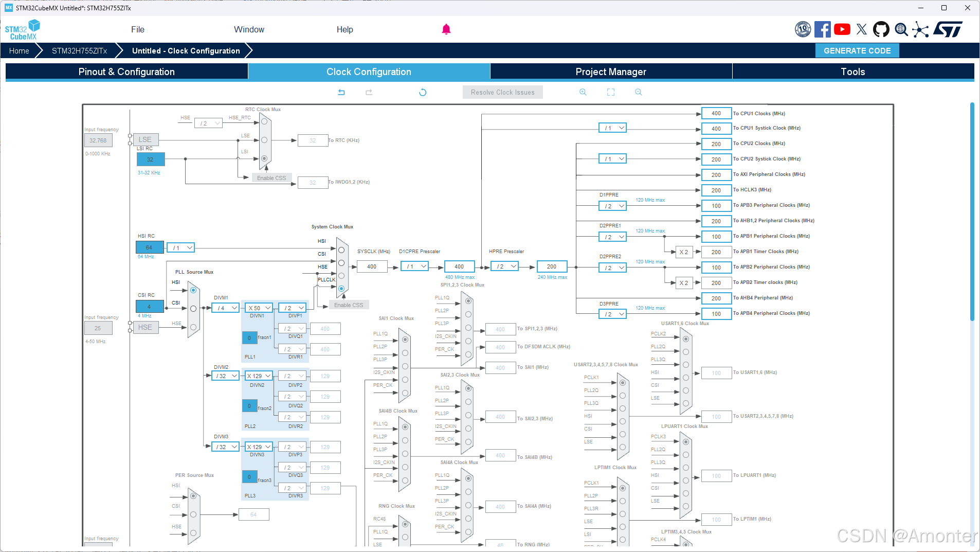This screenshot has width=980, height=552.
Task: Undo the last clock change
Action: tap(341, 92)
